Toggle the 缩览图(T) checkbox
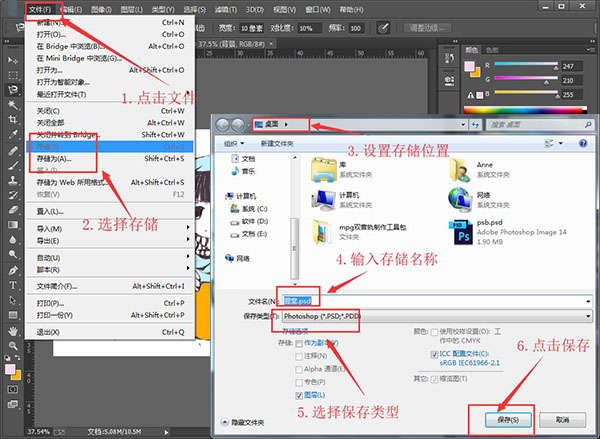The width and height of the screenshot is (600, 439). [x=434, y=379]
